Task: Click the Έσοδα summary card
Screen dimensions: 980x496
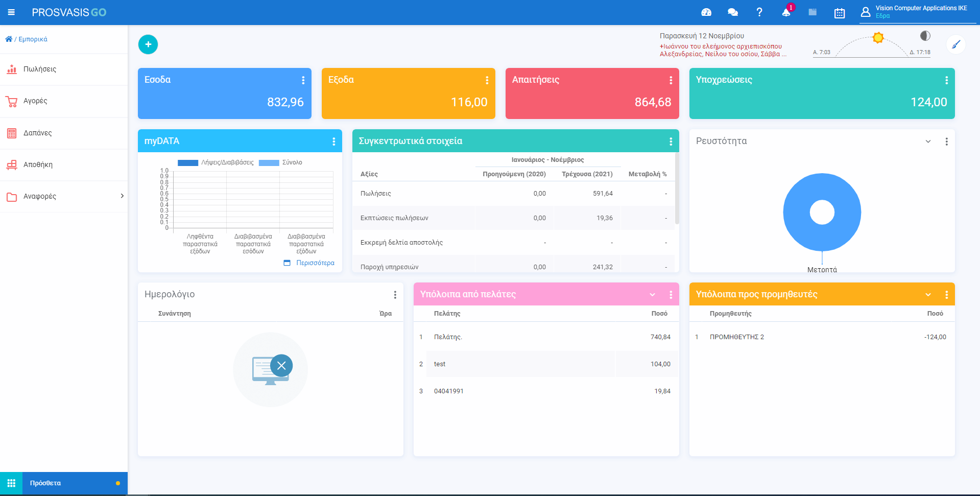Action: click(x=225, y=93)
